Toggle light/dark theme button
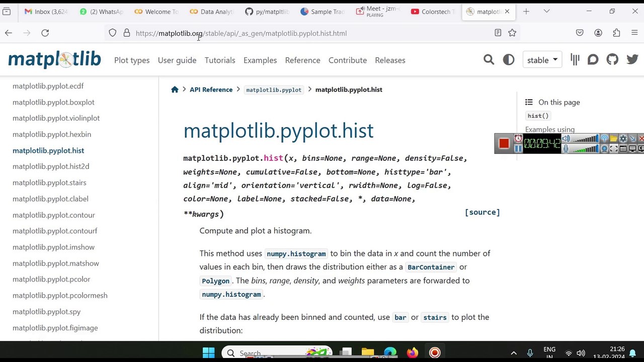Image resolution: width=644 pixels, height=362 pixels. point(509,60)
